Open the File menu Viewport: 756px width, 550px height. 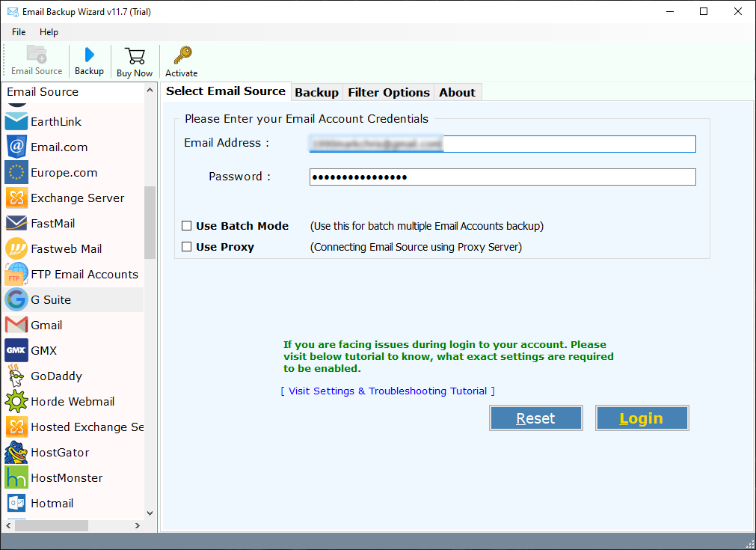[x=19, y=32]
